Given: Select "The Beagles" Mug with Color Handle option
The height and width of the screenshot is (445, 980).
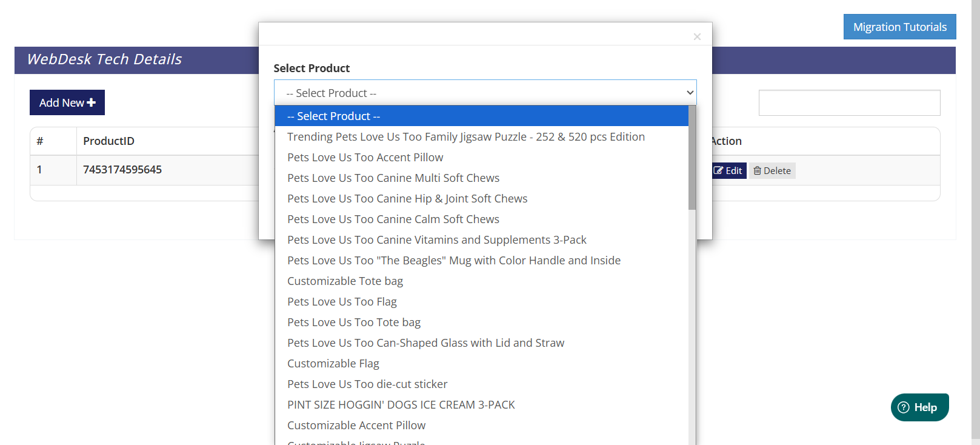Looking at the screenshot, I should tap(481, 260).
